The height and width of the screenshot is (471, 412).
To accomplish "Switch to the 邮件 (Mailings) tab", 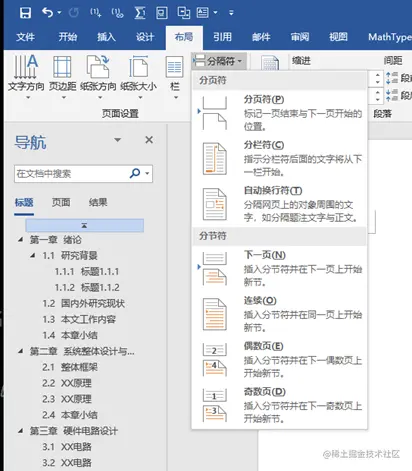I will (261, 37).
